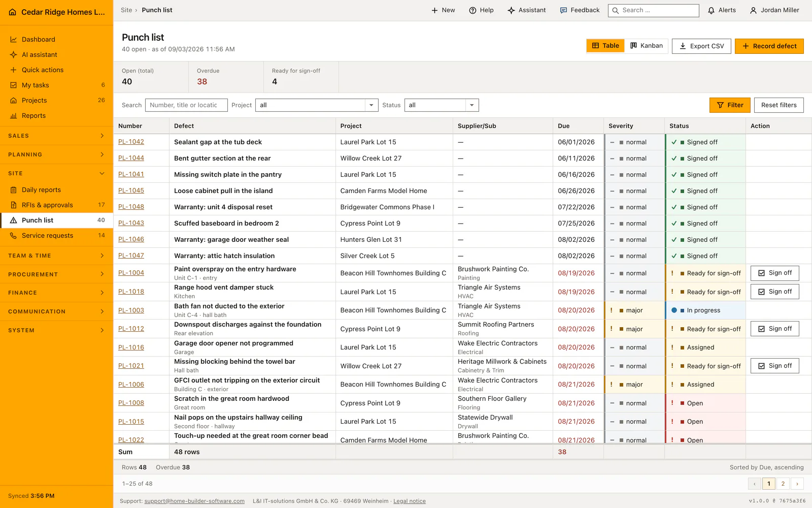Go to page 2 of results
This screenshot has width=812, height=508.
click(783, 484)
